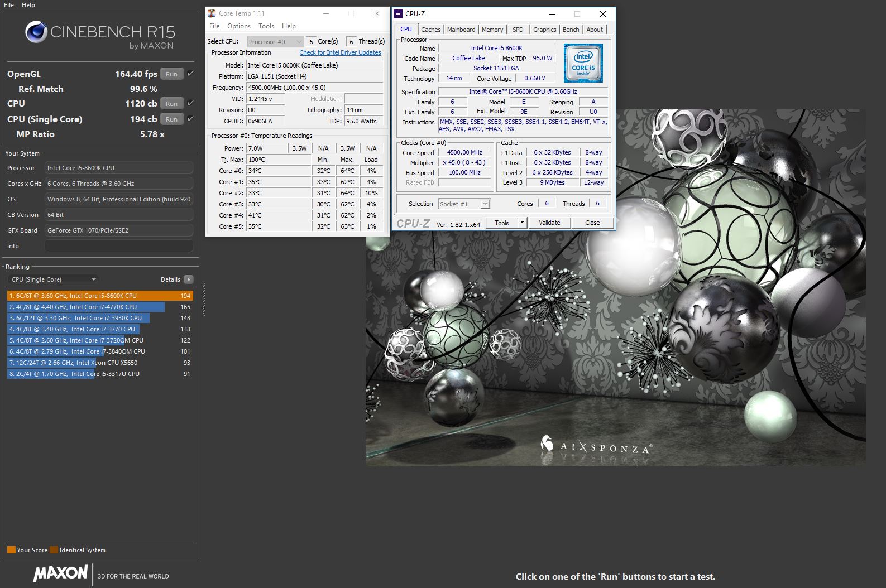Switch to the Caches tab in CPU-Z
The height and width of the screenshot is (588, 886).
(431, 30)
